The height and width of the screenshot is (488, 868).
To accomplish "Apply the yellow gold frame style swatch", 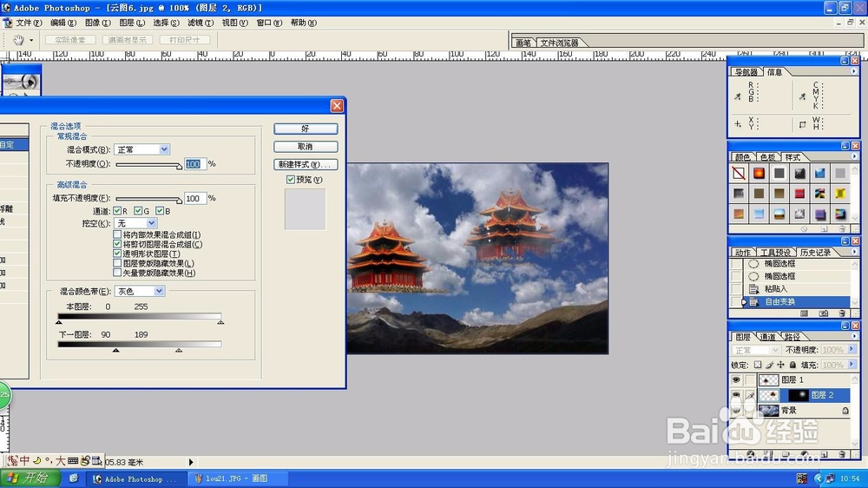I will pyautogui.click(x=840, y=194).
